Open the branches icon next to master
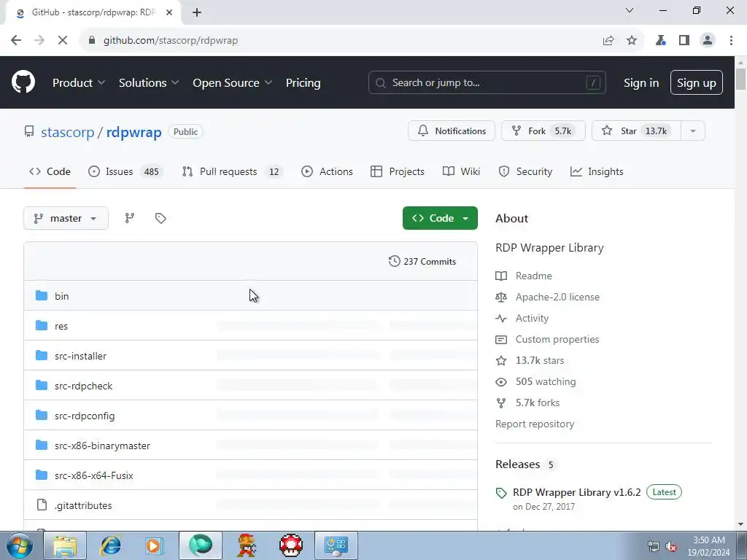This screenshot has width=747, height=560. [x=130, y=218]
